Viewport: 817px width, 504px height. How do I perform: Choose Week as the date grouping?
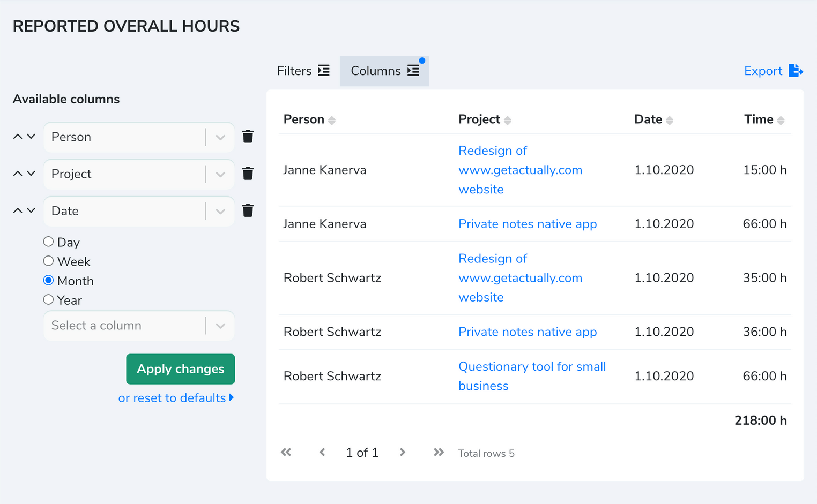(x=48, y=261)
